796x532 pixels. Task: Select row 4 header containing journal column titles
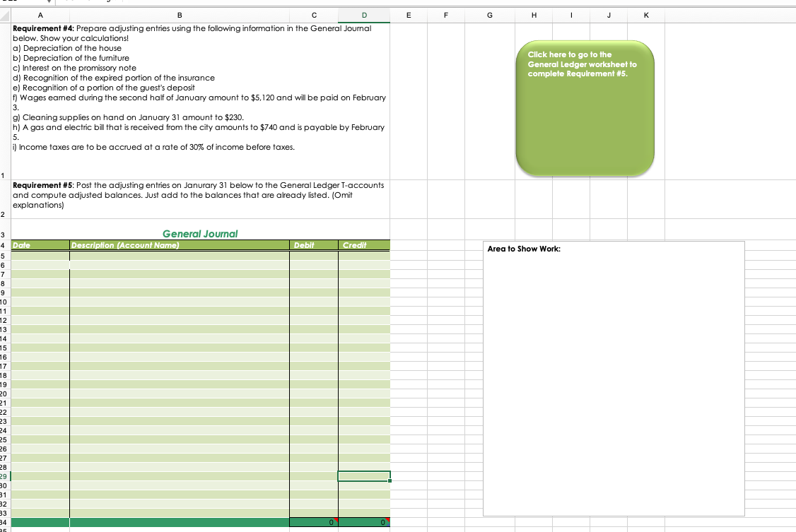point(4,245)
